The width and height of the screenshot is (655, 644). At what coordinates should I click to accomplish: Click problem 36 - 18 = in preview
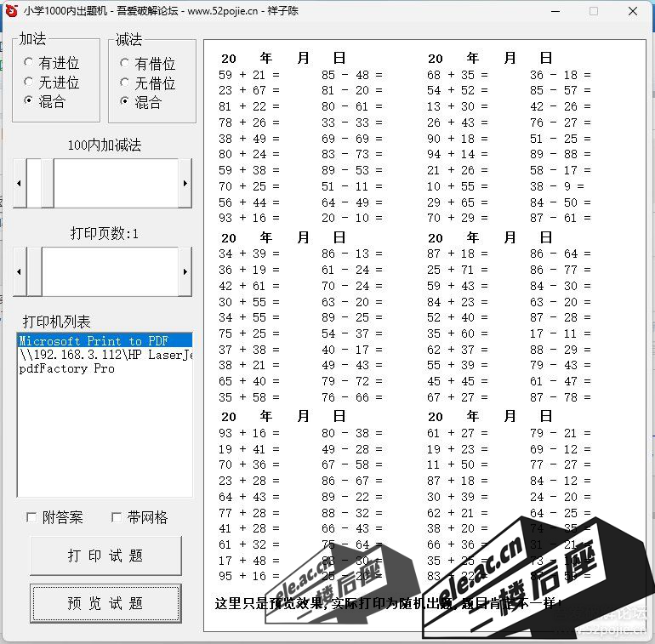(561, 75)
